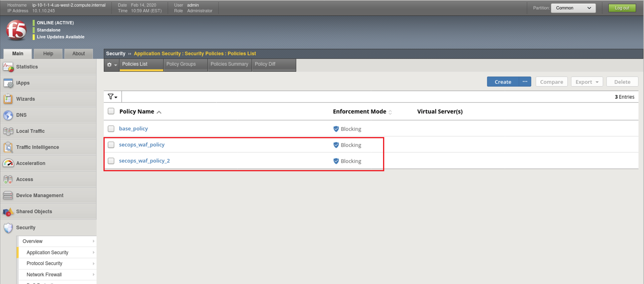Switch to the Help tab
Image resolution: width=644 pixels, height=284 pixels.
point(48,54)
